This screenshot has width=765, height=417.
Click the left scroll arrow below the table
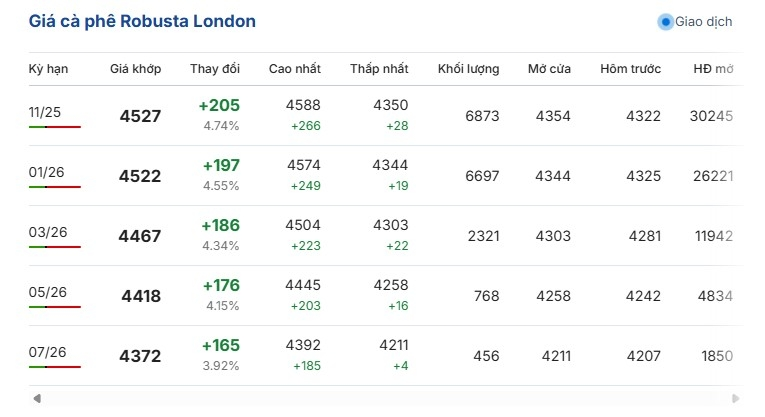[x=37, y=399]
